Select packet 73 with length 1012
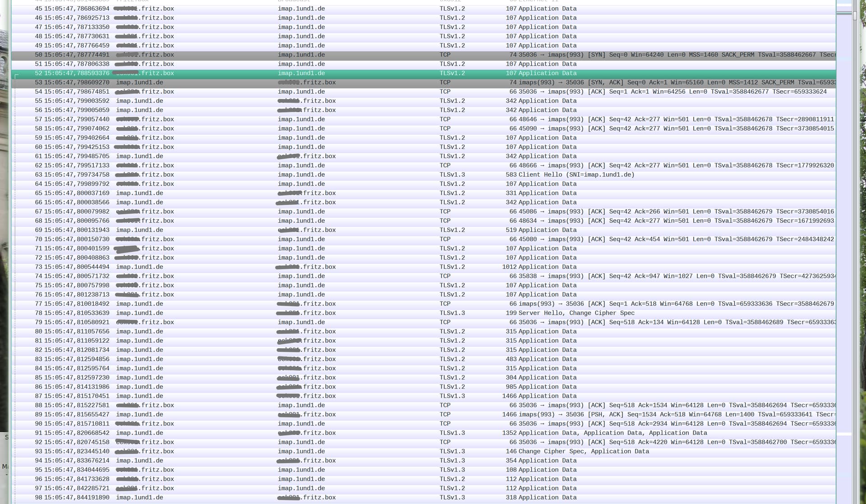 [x=424, y=267]
